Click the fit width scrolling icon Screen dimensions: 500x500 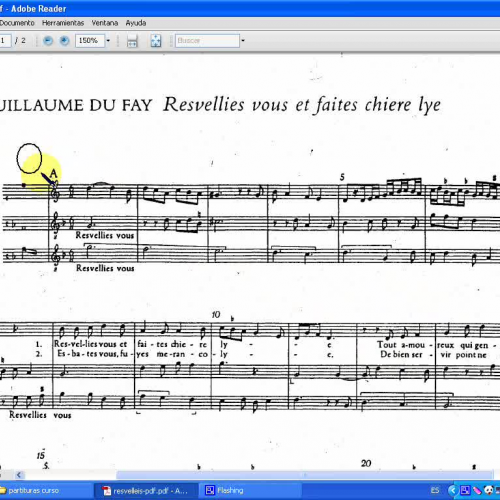[132, 41]
